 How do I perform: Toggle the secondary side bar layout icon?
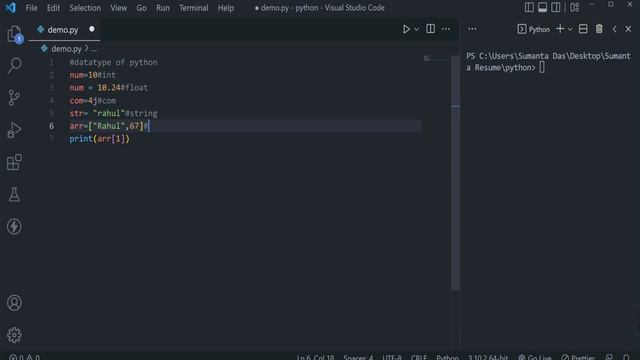point(556,7)
